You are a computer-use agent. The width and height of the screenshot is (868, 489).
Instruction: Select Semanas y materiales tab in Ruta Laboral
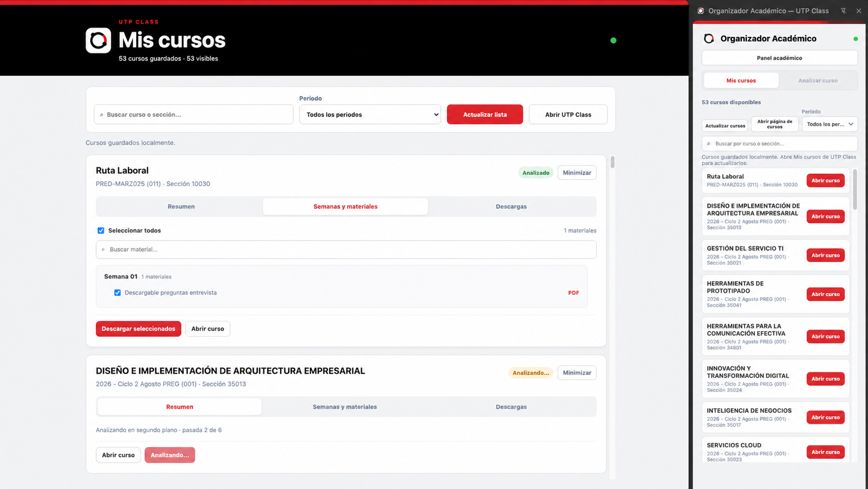(x=346, y=206)
